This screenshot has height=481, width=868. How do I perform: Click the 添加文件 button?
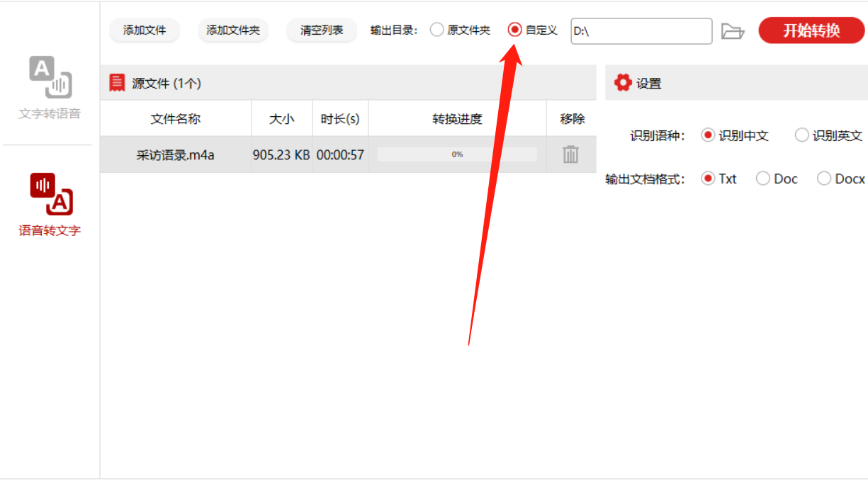coord(145,30)
